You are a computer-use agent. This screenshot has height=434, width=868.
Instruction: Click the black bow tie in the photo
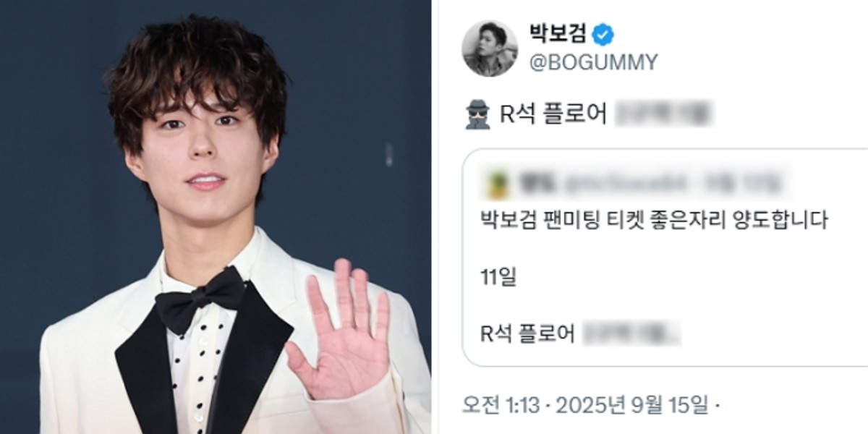[200, 299]
